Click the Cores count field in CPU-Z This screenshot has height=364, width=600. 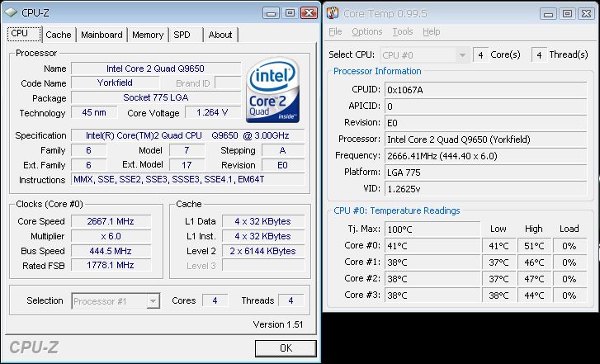tap(215, 300)
